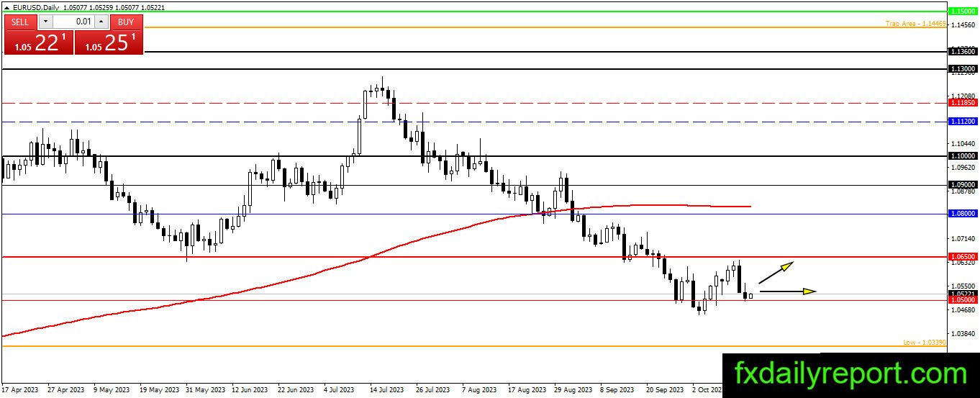Click the current price 1.05221 label

[x=963, y=294]
